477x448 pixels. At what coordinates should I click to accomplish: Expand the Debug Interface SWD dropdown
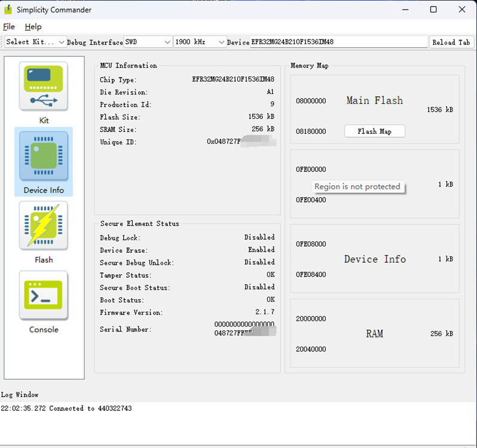coord(148,42)
